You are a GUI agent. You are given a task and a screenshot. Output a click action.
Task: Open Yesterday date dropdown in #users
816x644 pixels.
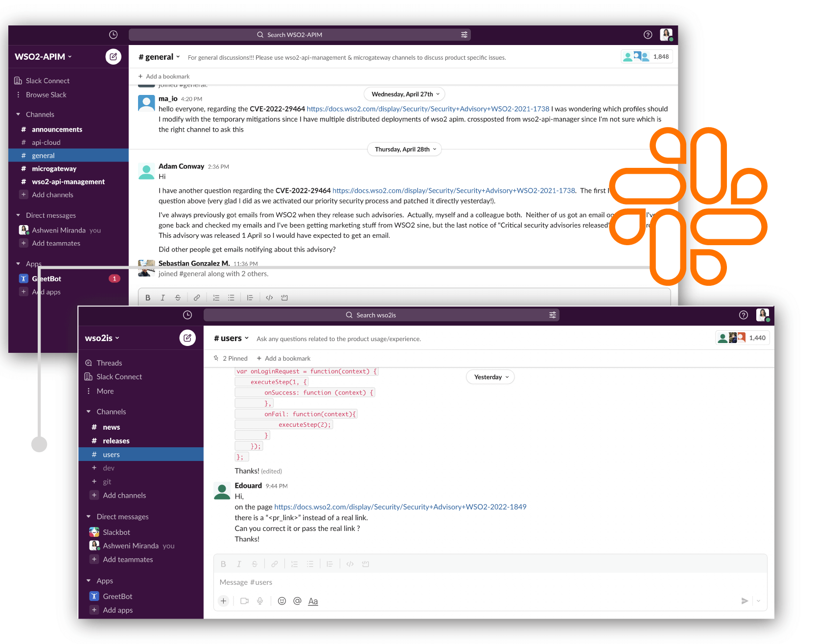pos(490,377)
